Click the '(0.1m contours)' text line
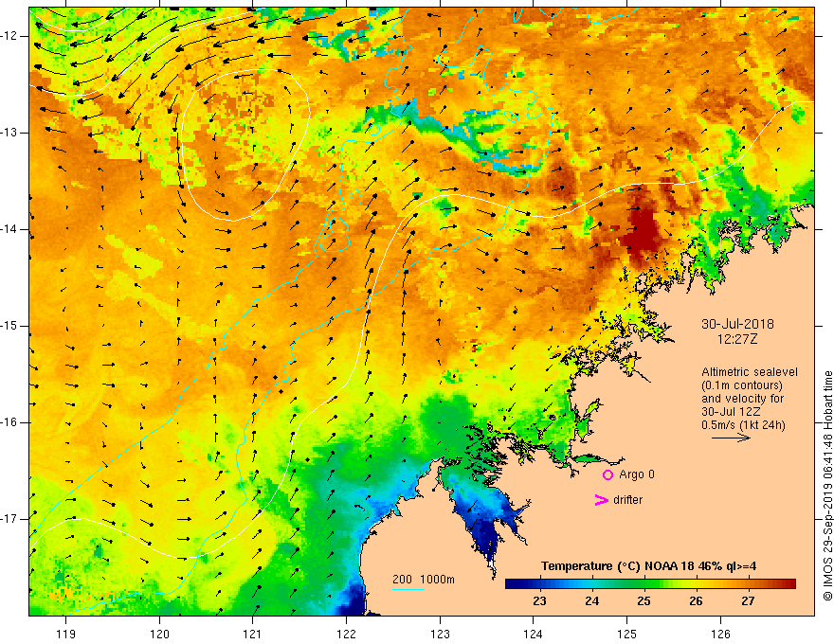This screenshot has height=644, width=834. pos(742,385)
